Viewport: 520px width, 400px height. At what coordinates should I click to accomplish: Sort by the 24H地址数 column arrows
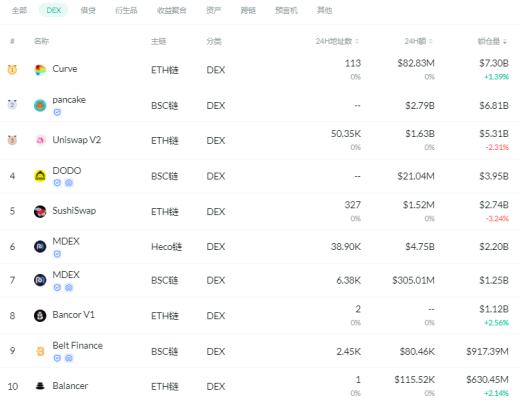pos(357,41)
